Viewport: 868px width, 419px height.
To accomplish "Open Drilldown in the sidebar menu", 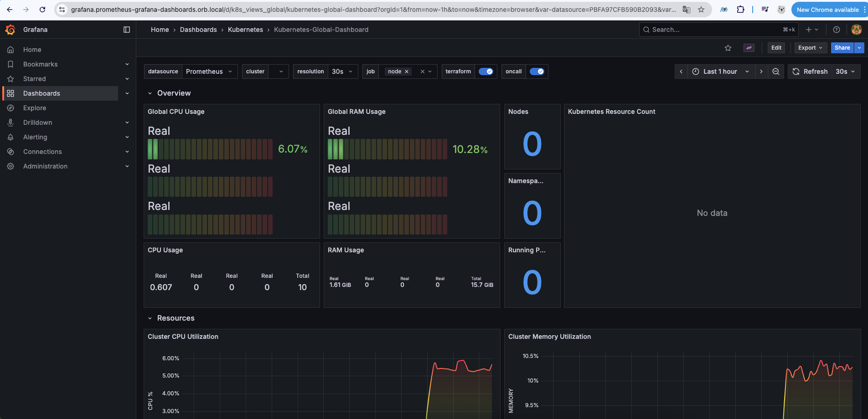I will [x=38, y=123].
